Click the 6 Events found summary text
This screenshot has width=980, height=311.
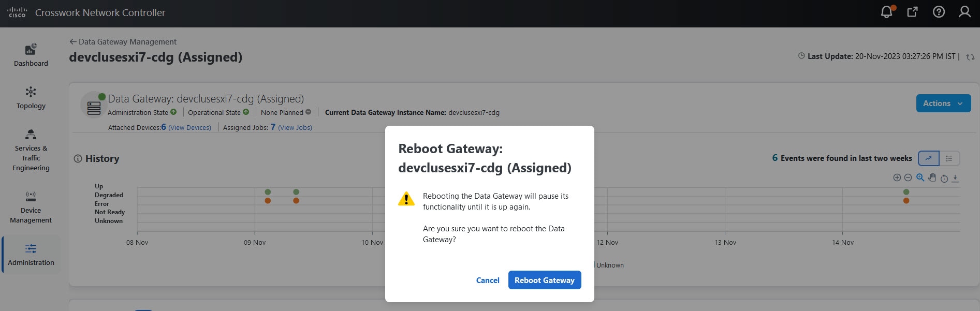[x=842, y=158]
